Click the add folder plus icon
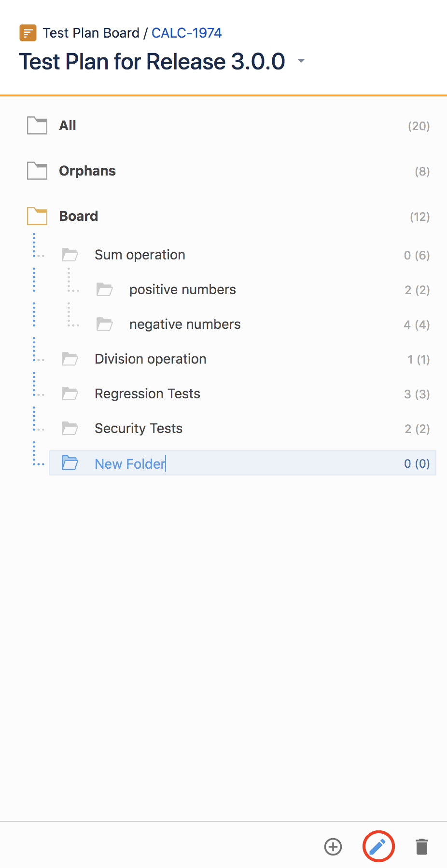447x868 pixels. tap(333, 847)
